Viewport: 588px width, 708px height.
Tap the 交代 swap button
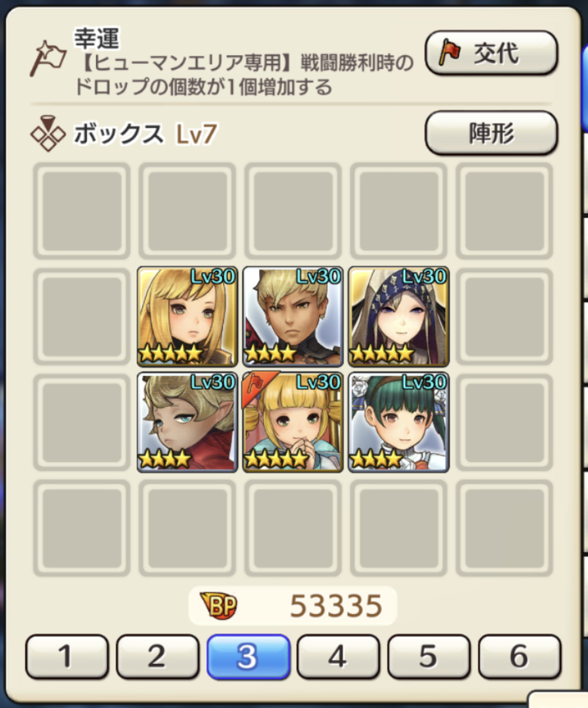[491, 53]
